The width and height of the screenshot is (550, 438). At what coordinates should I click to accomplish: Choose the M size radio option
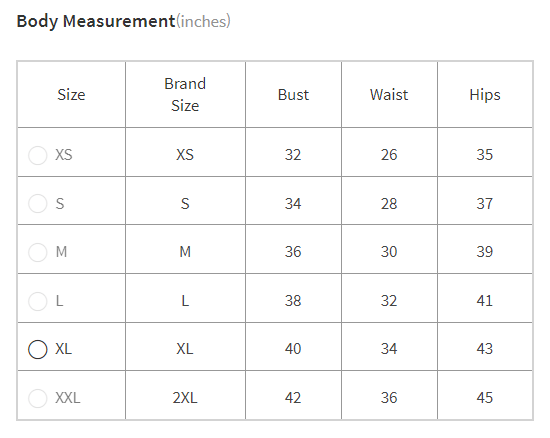[x=38, y=252]
